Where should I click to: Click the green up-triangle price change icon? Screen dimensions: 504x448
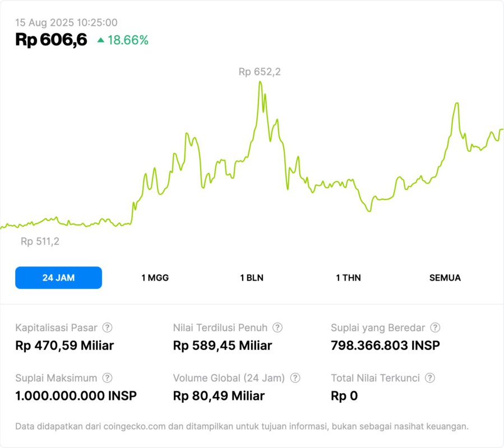100,40
